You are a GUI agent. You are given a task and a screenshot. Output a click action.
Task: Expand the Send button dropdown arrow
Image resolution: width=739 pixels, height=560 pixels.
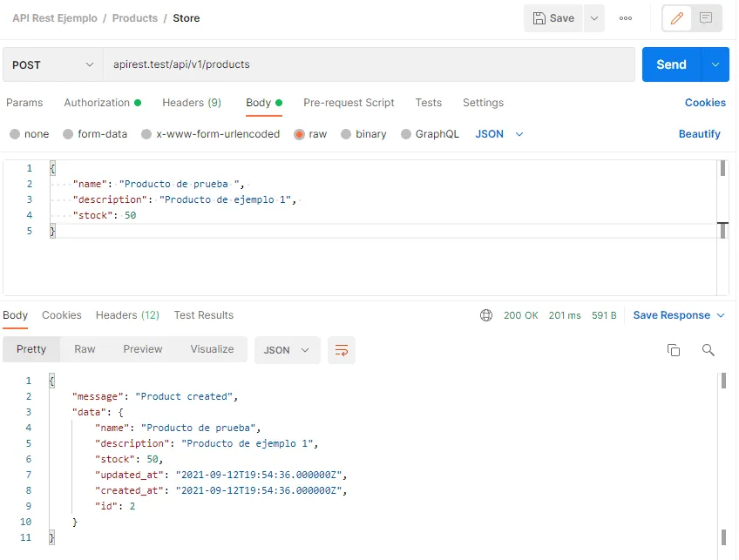click(x=716, y=64)
